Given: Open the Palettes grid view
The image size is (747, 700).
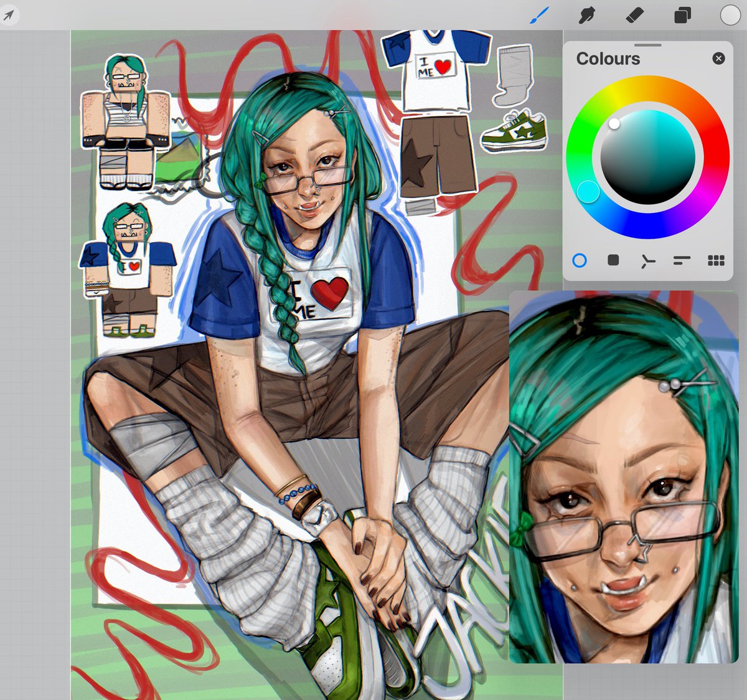Looking at the screenshot, I should pyautogui.click(x=716, y=261).
